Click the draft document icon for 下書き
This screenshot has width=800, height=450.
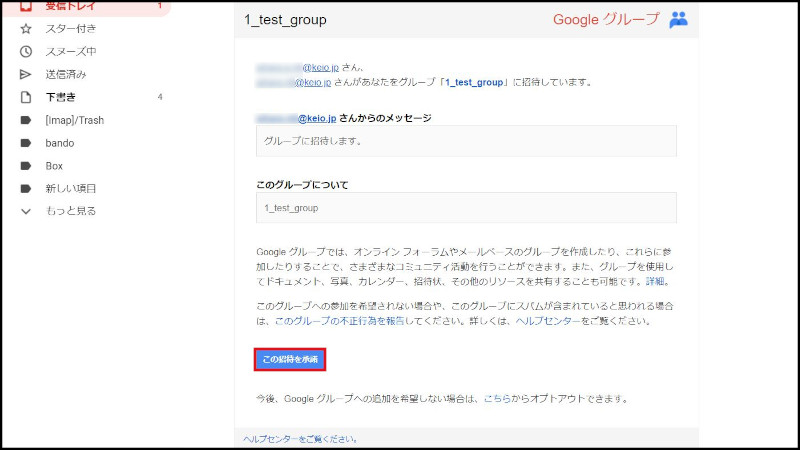[x=26, y=97]
